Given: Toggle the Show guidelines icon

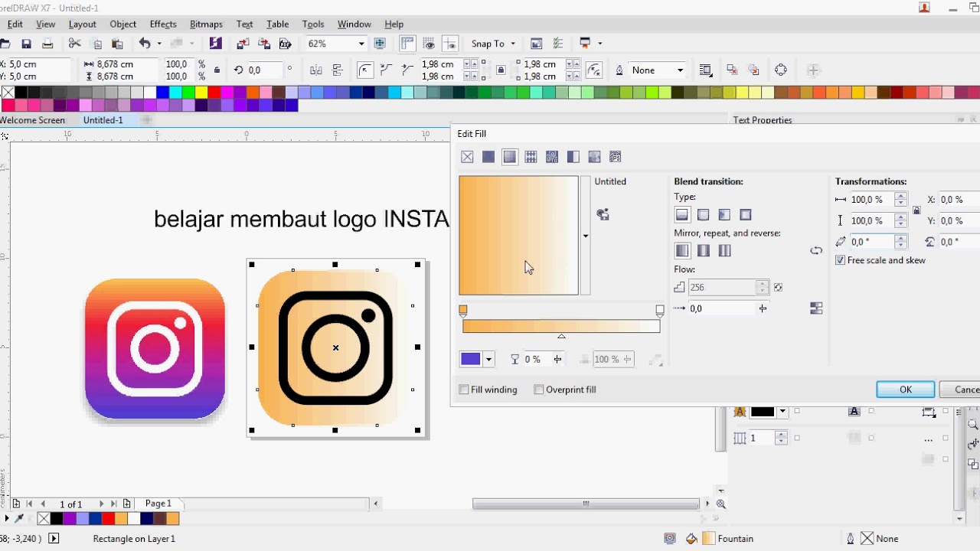Looking at the screenshot, I should 450,44.
